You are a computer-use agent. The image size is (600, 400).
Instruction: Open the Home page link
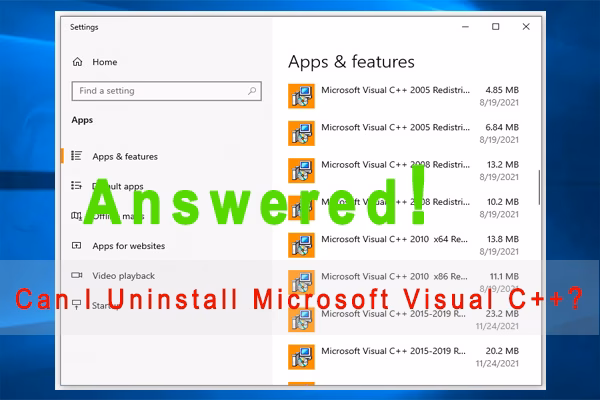104,62
